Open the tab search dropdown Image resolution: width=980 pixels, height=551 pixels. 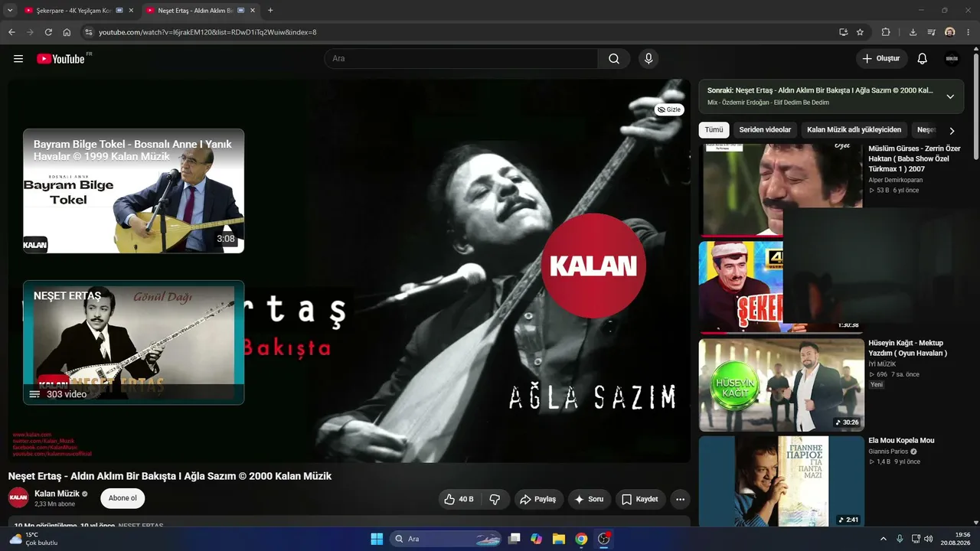(10, 11)
